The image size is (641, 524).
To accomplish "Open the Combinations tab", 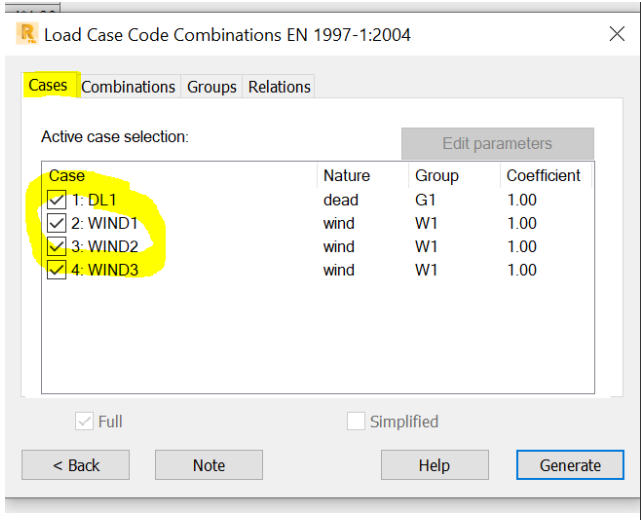I will pyautogui.click(x=128, y=87).
